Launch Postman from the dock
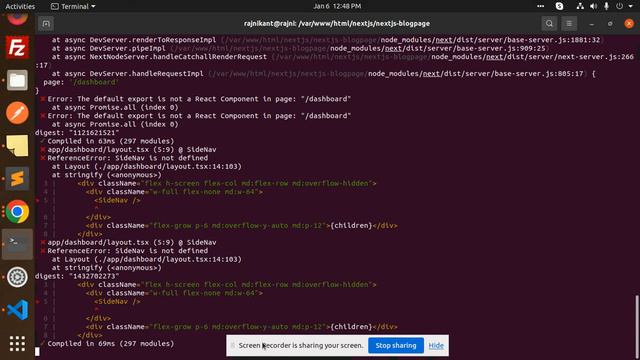Screen dimensions: 640x360 [17, 113]
